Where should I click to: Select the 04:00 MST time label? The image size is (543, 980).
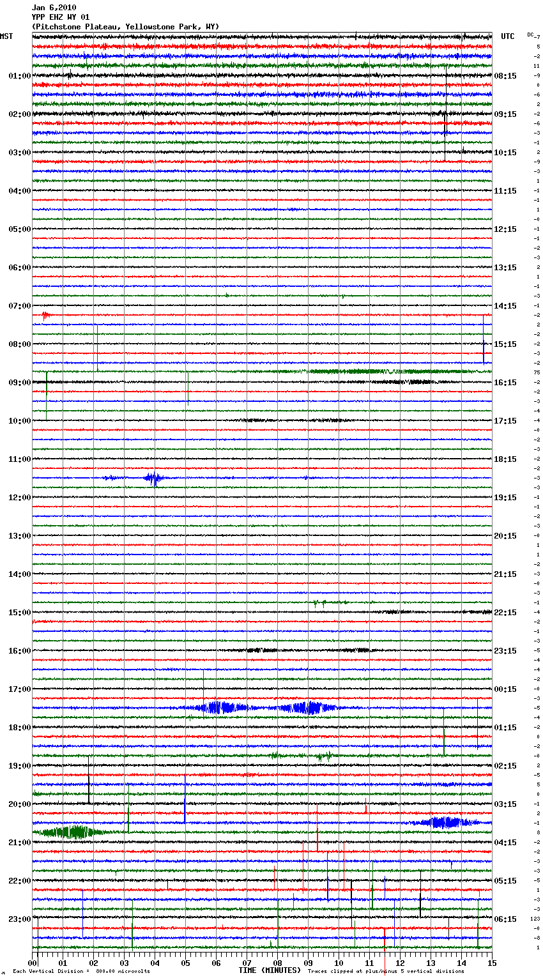(x=20, y=191)
